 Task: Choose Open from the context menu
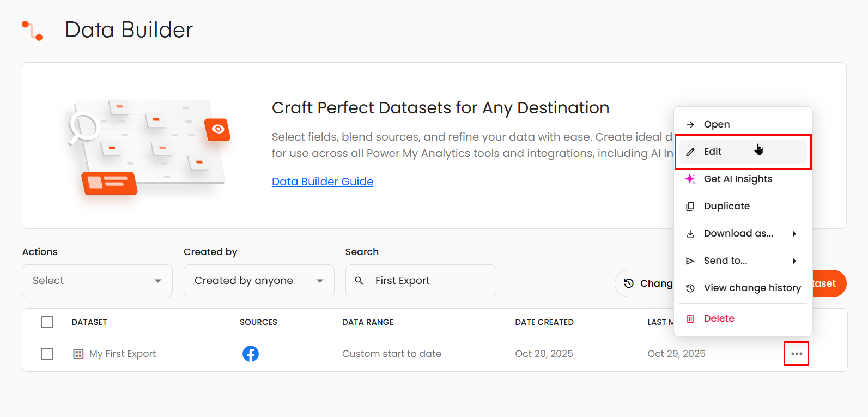click(717, 124)
